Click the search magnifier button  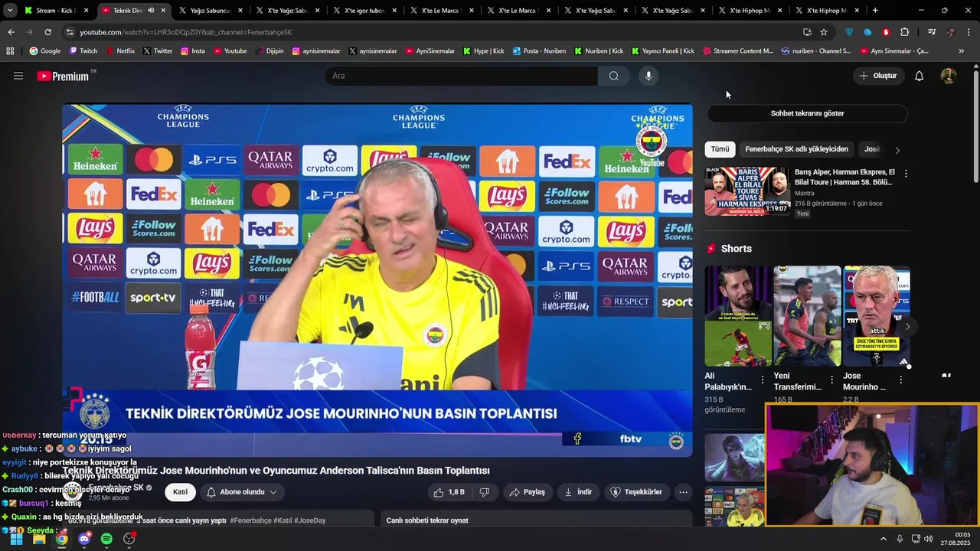coord(614,76)
